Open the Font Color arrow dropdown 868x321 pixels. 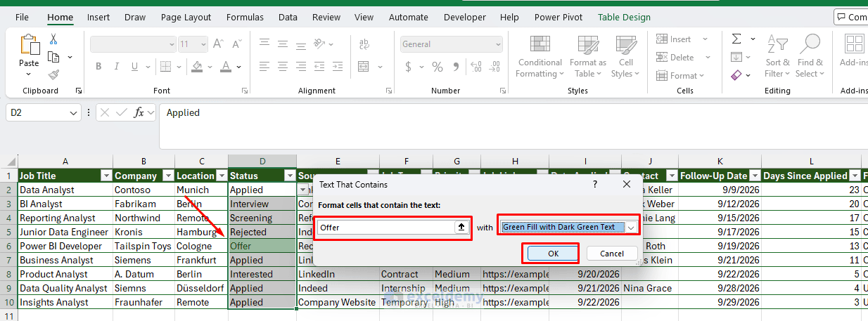point(239,67)
